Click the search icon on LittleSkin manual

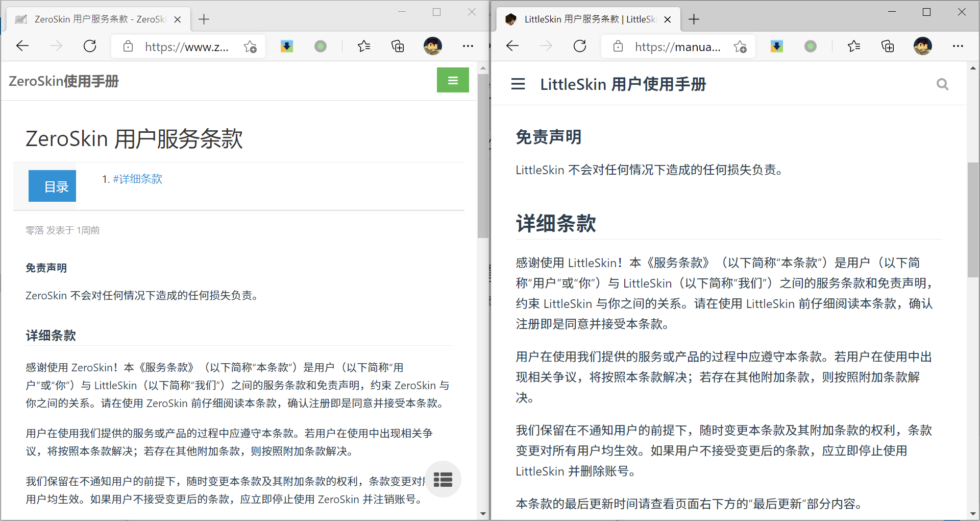pos(942,84)
